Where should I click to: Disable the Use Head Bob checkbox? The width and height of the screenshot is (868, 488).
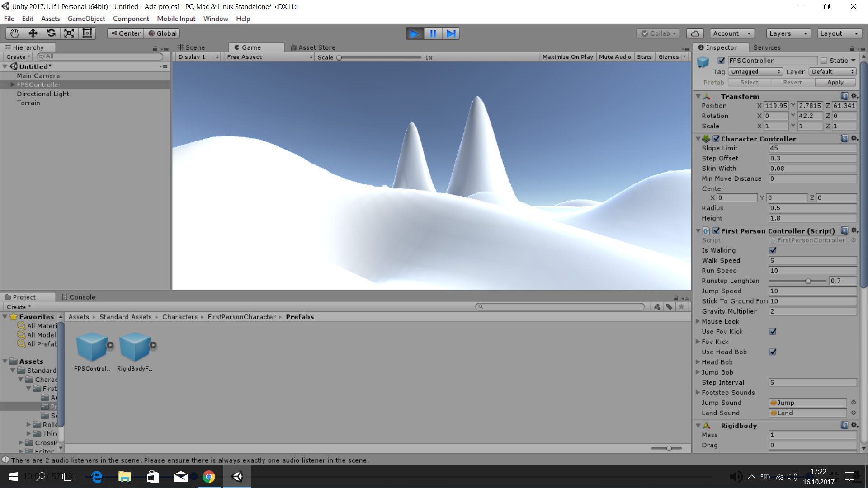773,352
